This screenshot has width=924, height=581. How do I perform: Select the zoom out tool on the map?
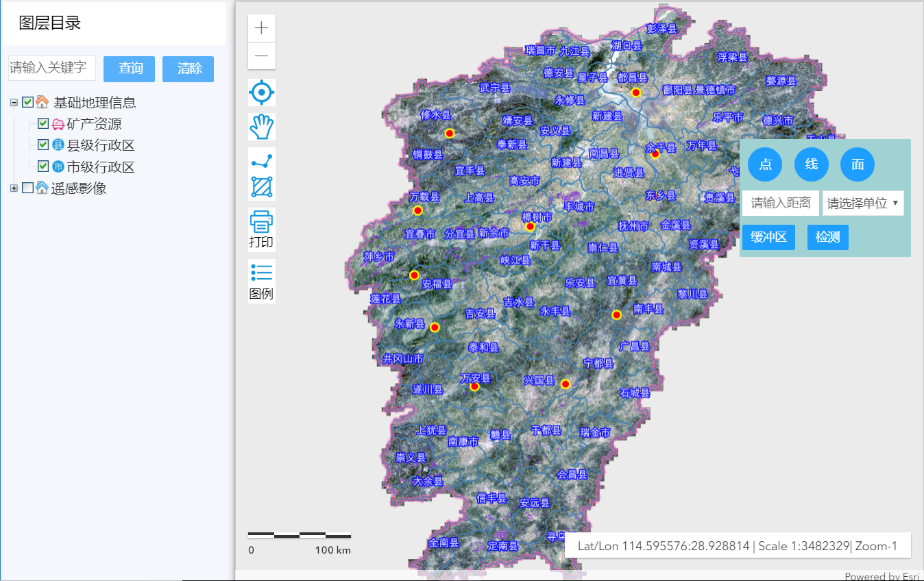261,56
